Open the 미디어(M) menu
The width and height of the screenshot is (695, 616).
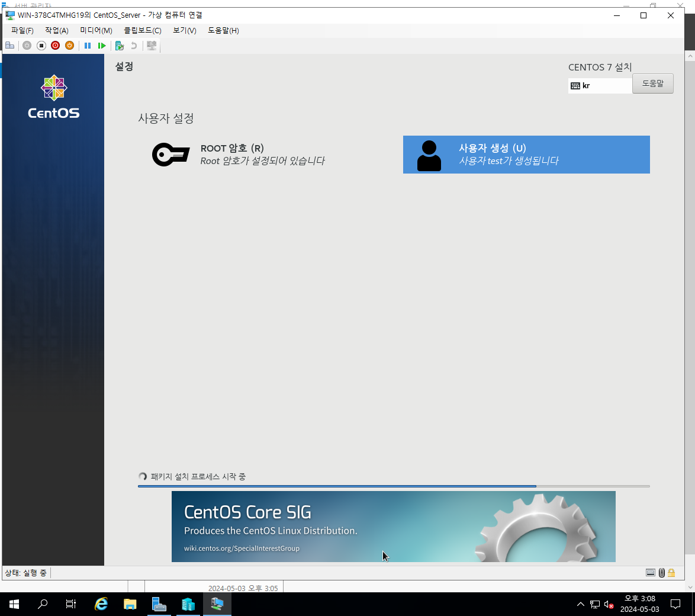point(96,31)
